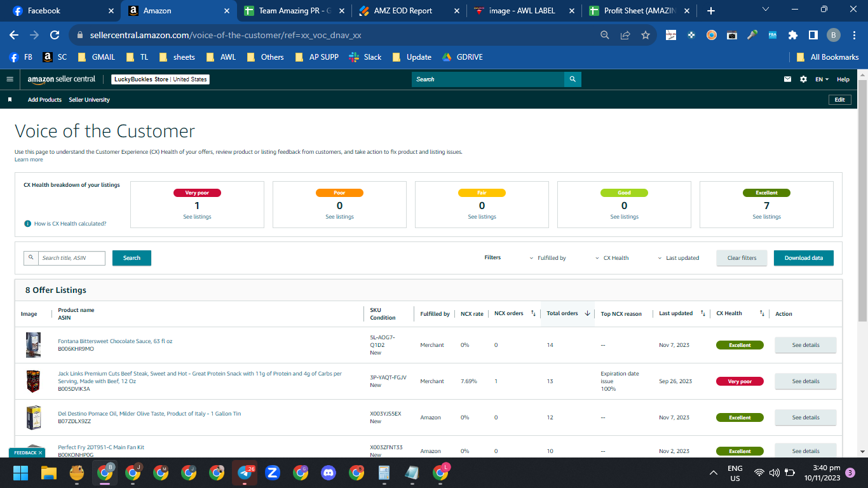The image size is (868, 488).
Task: Show hidden system tray icons
Action: pyautogui.click(x=714, y=473)
